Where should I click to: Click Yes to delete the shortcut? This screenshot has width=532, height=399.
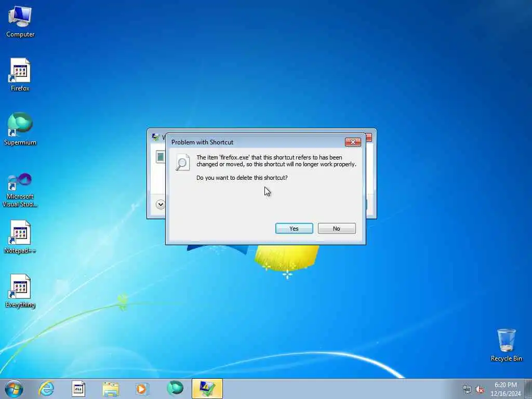click(294, 229)
